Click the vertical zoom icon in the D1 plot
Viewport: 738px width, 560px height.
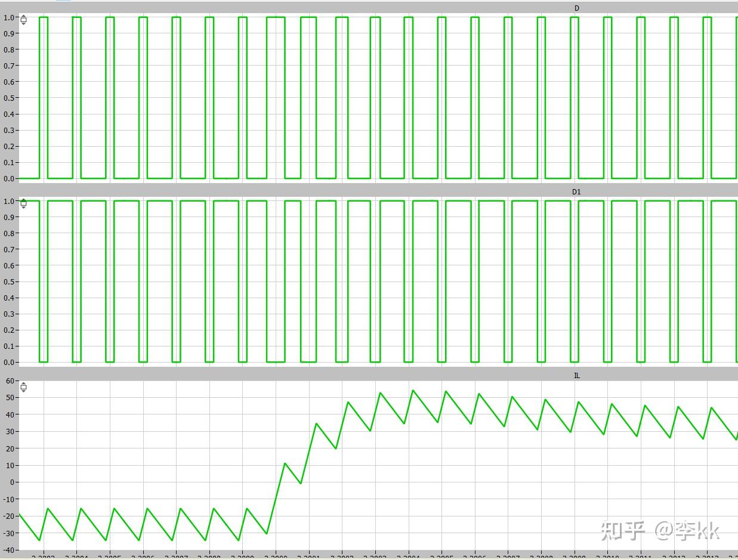click(x=23, y=203)
